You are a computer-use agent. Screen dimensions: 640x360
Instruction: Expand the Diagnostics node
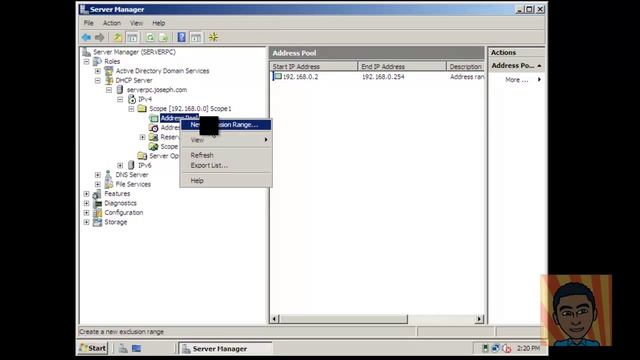click(x=87, y=203)
